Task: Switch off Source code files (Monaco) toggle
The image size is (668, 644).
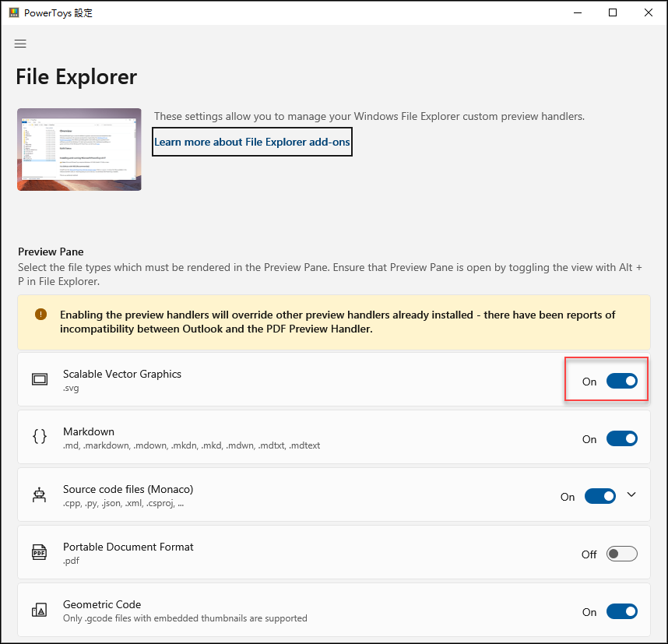Action: pos(599,496)
